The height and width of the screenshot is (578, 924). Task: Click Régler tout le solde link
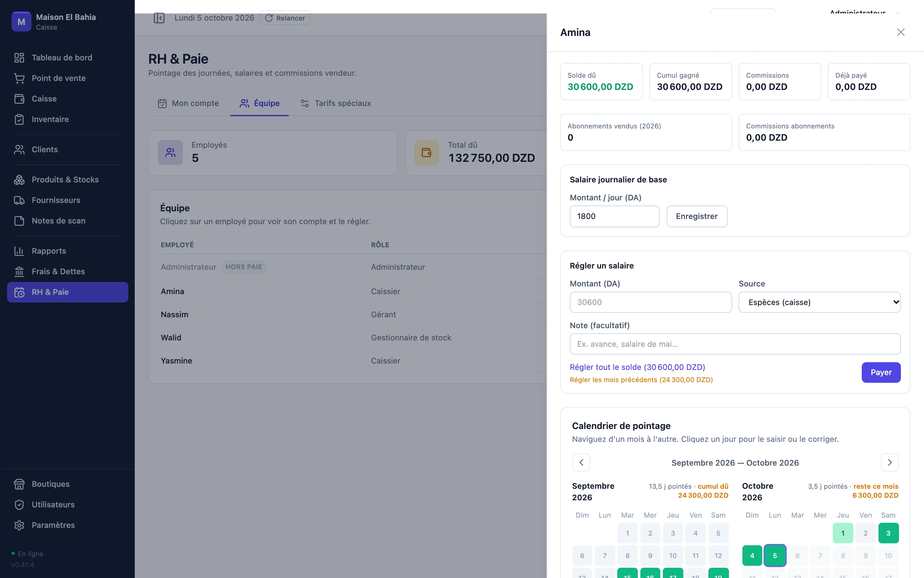tap(637, 367)
